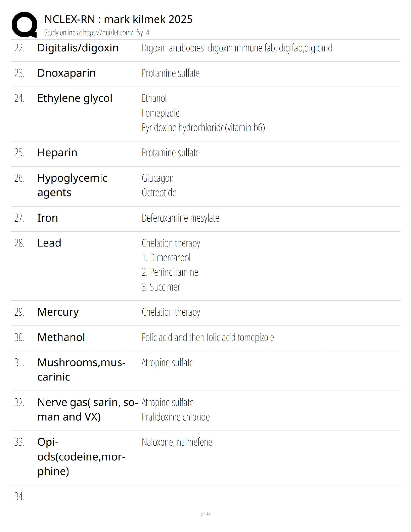Click the Naloxone, nalmefene definition
This screenshot has height=532, width=411.
click(177, 442)
